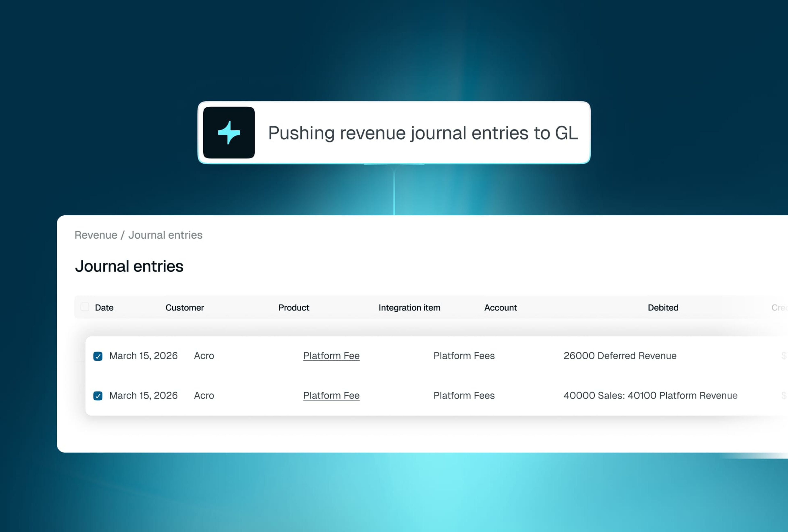
Task: Sort by the Date column header
Action: tap(104, 308)
